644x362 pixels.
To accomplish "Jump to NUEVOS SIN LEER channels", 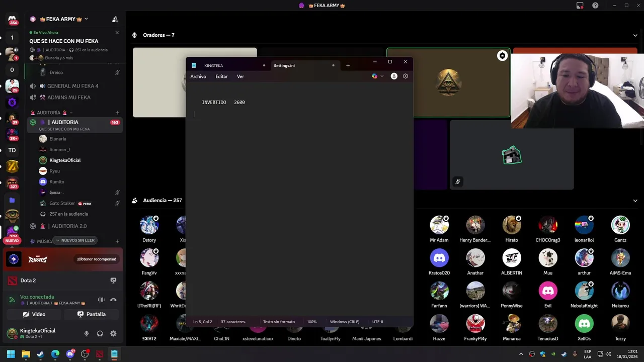I will (x=75, y=240).
